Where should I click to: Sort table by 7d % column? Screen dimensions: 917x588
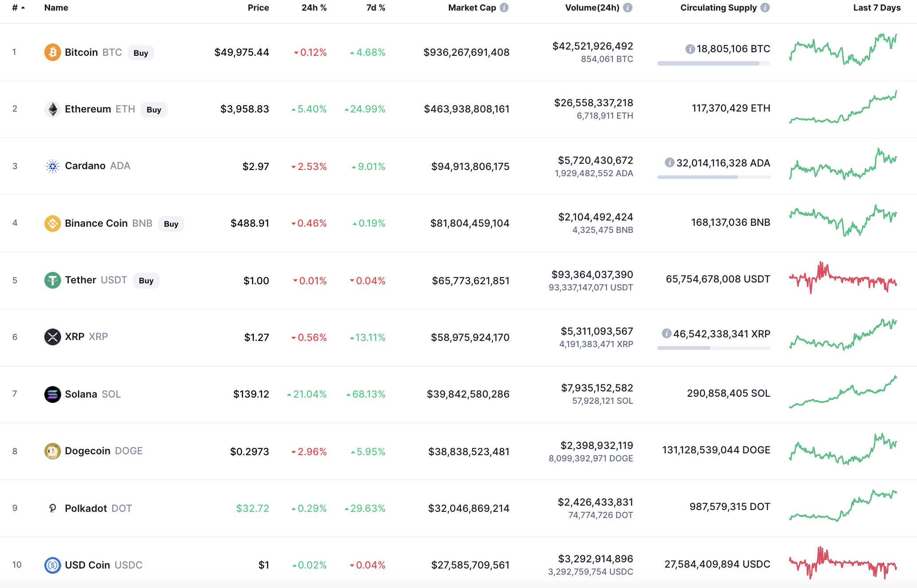(376, 8)
